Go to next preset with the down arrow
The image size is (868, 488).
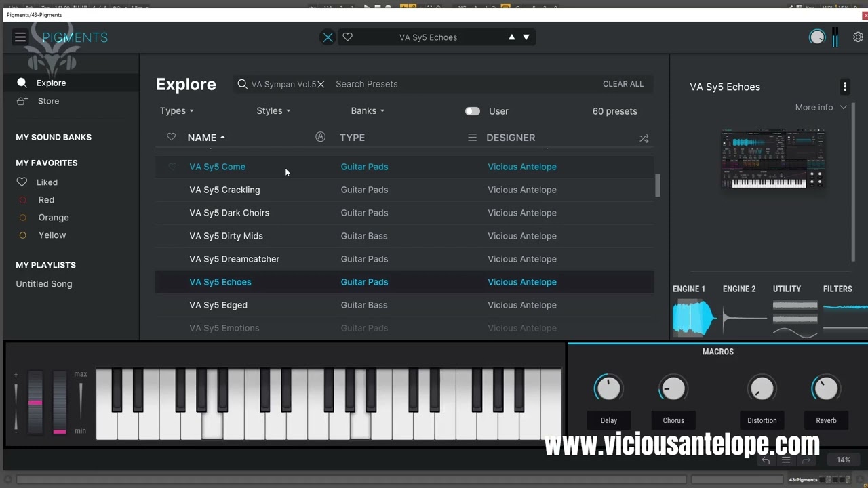tap(526, 37)
